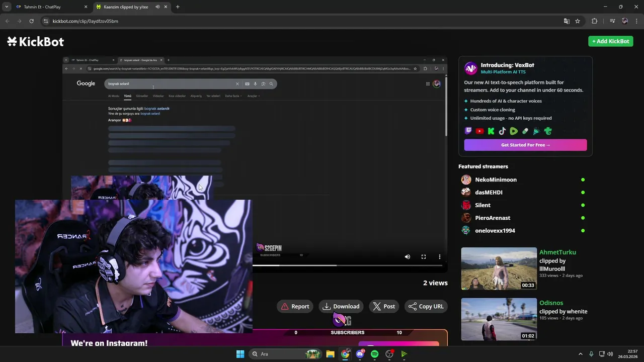The height and width of the screenshot is (362, 644).
Task: Open the Odisnos clip thumbnail
Action: click(499, 319)
